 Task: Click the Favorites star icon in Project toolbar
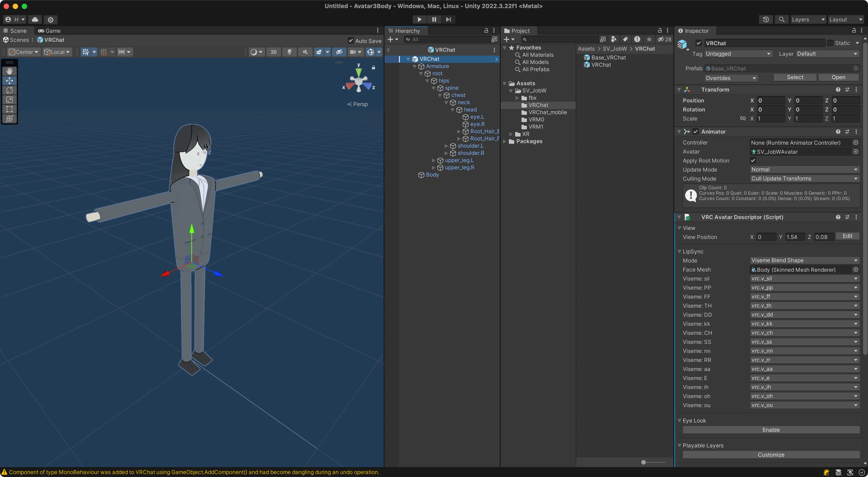649,39
